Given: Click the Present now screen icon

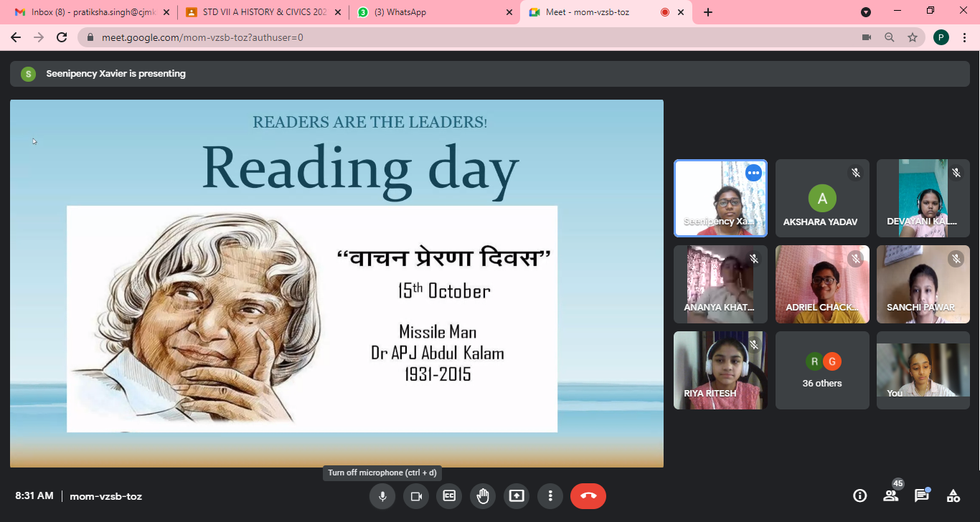Looking at the screenshot, I should (x=517, y=496).
